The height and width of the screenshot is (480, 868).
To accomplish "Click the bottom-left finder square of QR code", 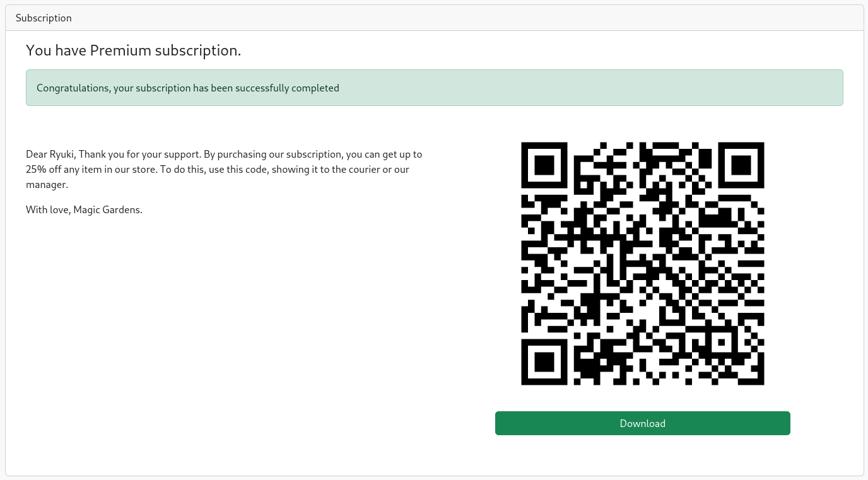I will [x=544, y=362].
